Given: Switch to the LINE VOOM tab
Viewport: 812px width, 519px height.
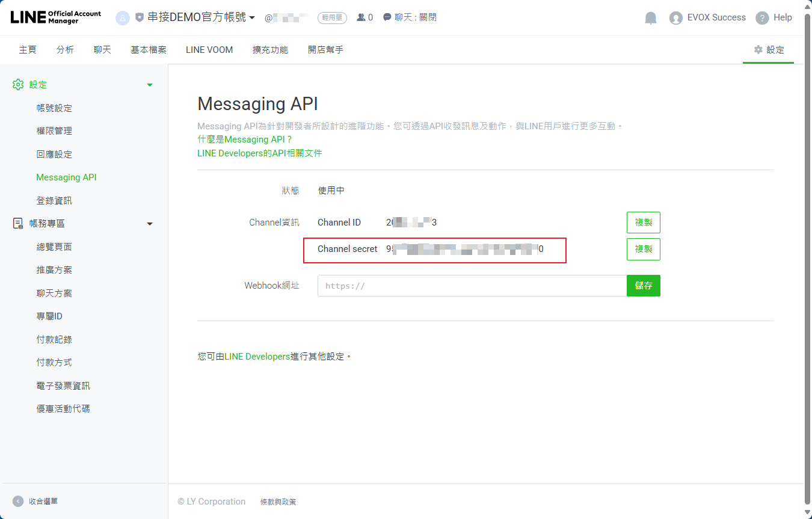Looking at the screenshot, I should pyautogui.click(x=209, y=50).
